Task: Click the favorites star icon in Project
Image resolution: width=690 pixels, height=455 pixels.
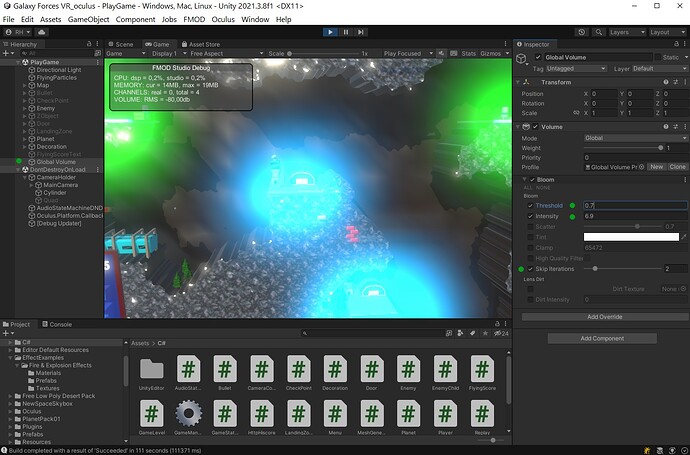Action: [x=485, y=334]
